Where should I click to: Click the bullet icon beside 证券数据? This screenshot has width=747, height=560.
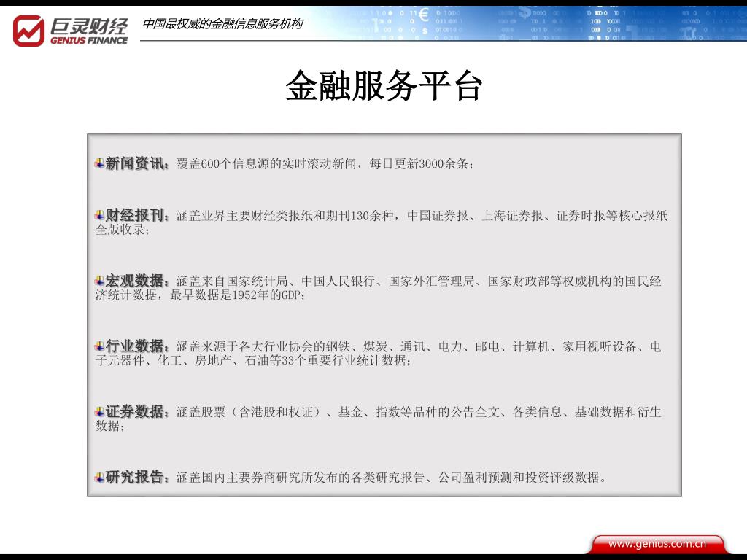(99, 411)
